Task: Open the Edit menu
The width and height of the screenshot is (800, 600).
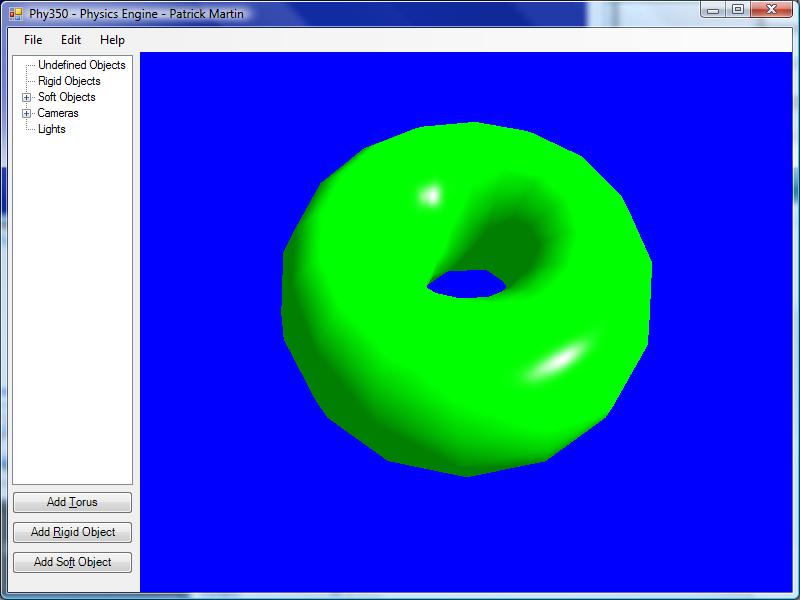Action: tap(71, 40)
